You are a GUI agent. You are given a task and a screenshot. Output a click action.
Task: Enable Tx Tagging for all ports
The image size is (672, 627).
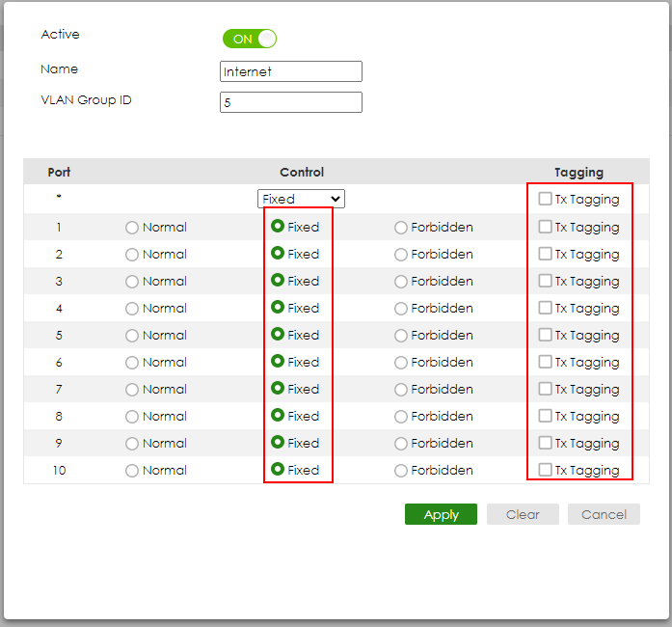click(546, 200)
